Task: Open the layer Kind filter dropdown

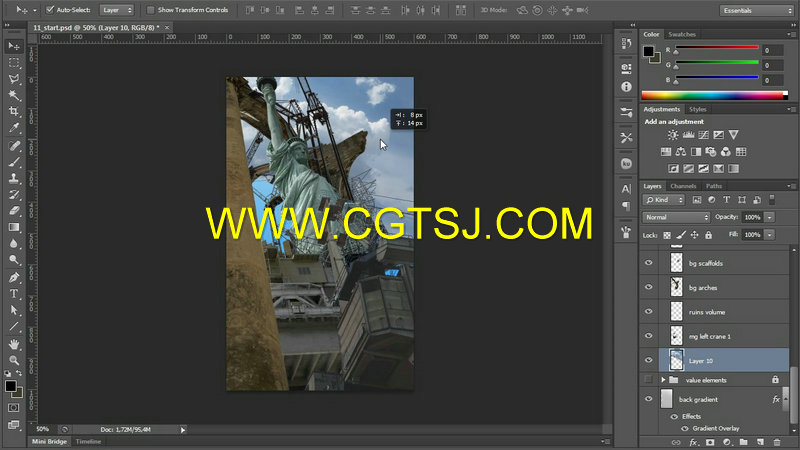Action: pyautogui.click(x=663, y=200)
